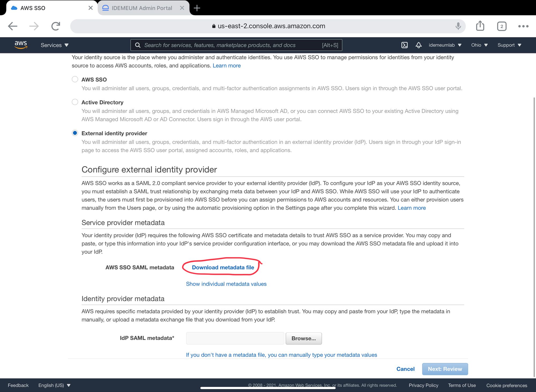Tap the microphone icon in address bar
Screen dimensions: 536x392
click(458, 26)
